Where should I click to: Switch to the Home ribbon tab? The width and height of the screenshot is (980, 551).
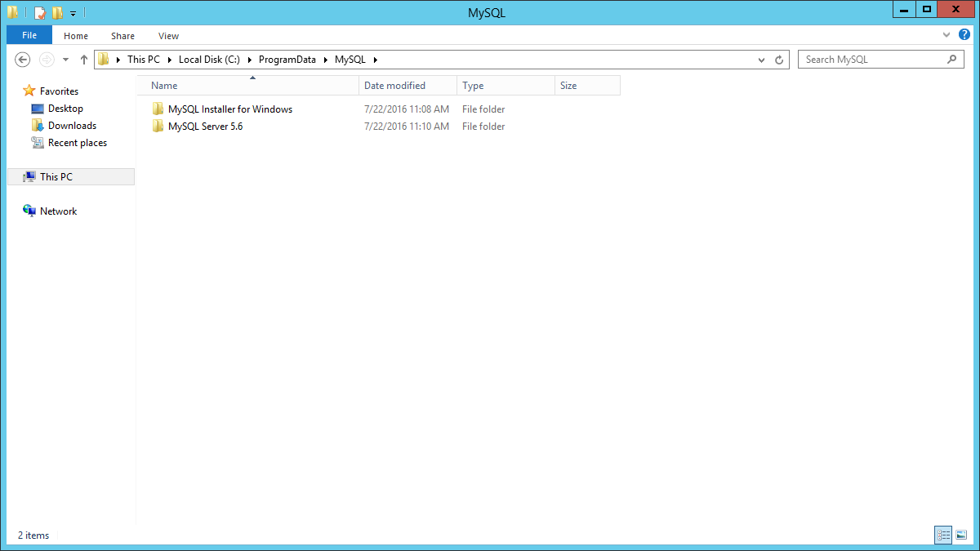tap(76, 36)
